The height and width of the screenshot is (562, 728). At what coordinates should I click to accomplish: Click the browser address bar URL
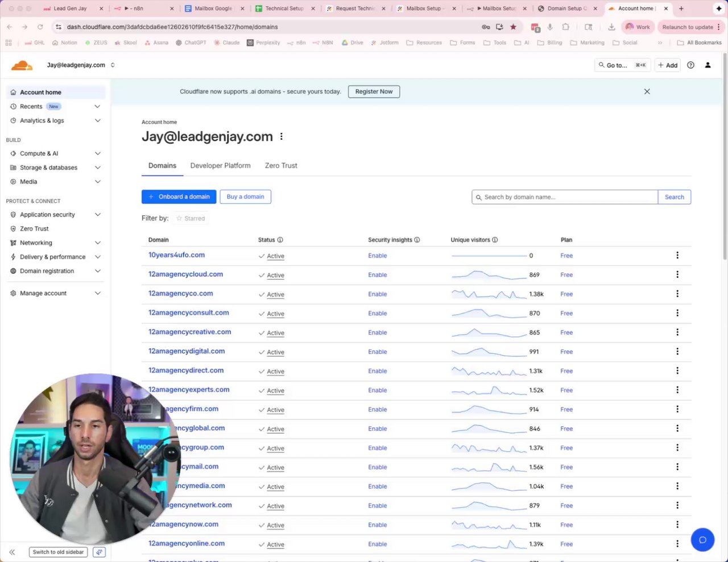tap(172, 27)
